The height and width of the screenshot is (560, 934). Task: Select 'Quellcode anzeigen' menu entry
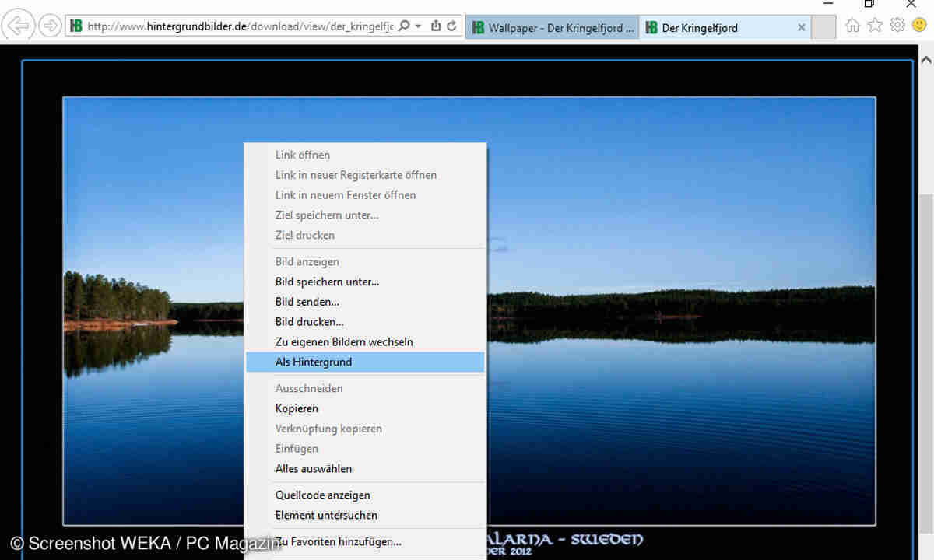[x=322, y=495]
